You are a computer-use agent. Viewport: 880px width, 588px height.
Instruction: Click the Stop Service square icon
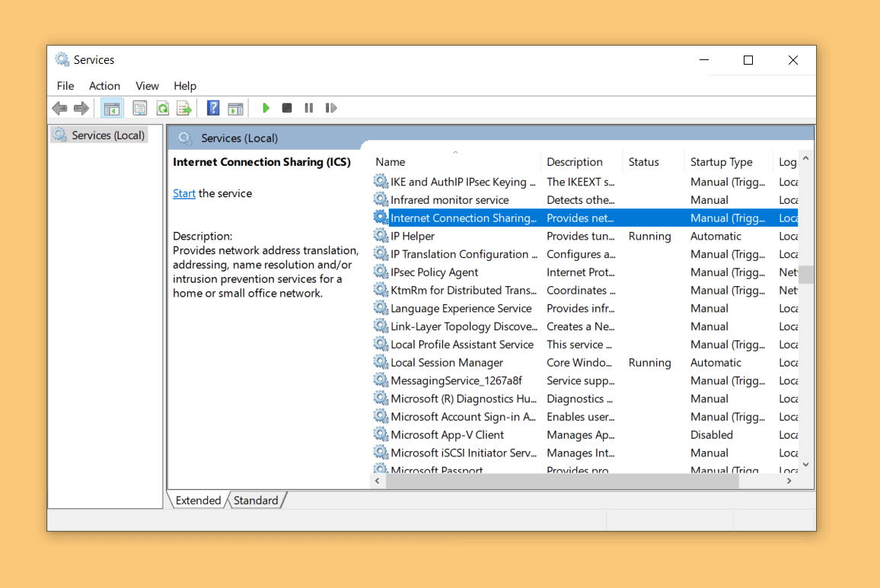287,108
